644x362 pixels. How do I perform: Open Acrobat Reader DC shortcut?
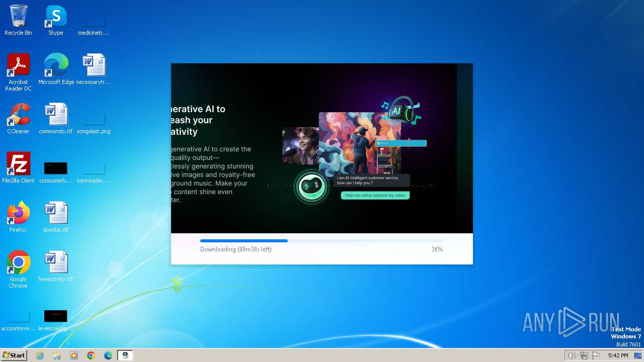[x=18, y=72]
